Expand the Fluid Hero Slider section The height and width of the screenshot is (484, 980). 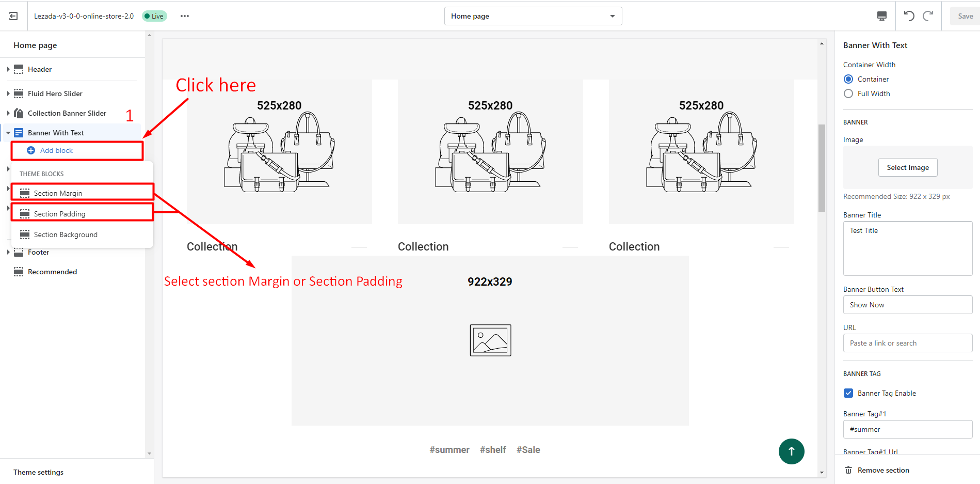pyautogui.click(x=8, y=93)
